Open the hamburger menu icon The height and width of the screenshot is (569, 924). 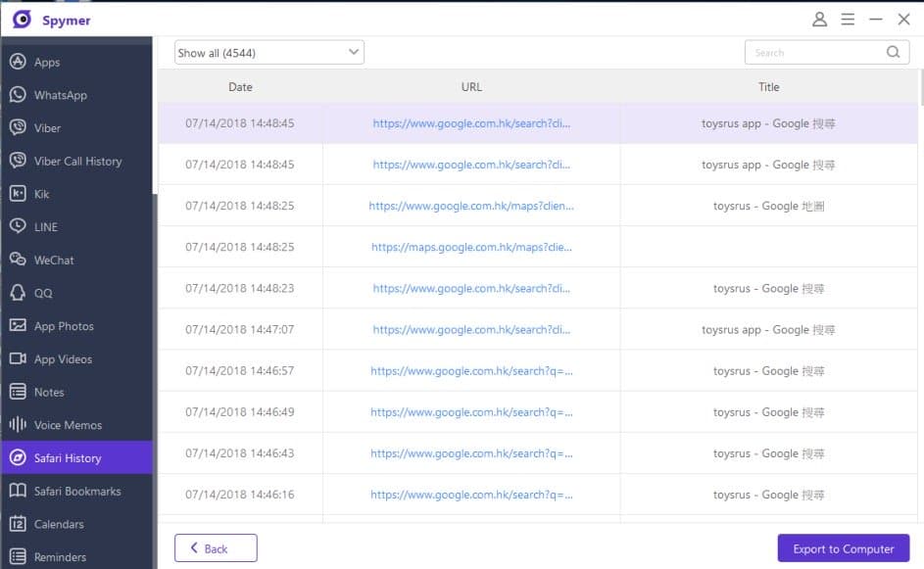848,20
